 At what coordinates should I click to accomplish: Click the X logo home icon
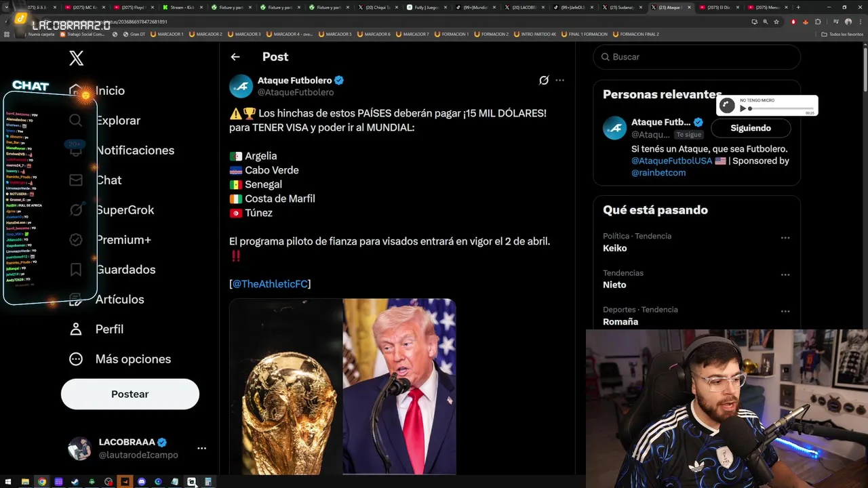[77, 58]
